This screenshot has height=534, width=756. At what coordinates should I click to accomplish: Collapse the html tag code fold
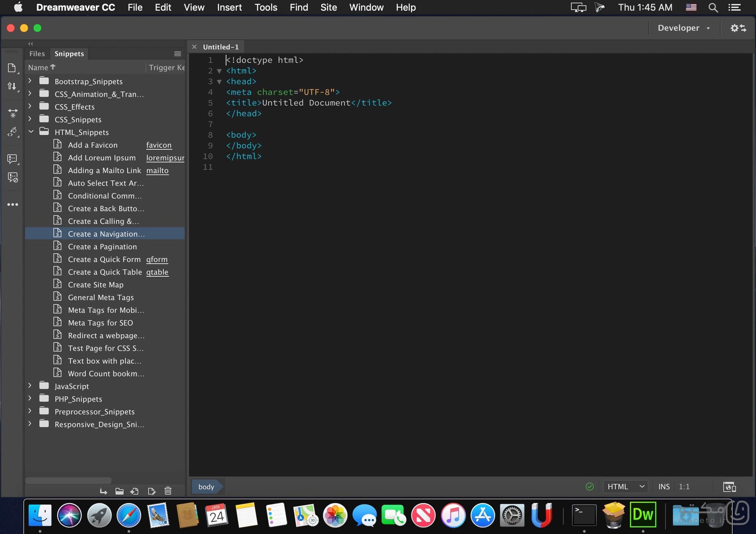219,71
